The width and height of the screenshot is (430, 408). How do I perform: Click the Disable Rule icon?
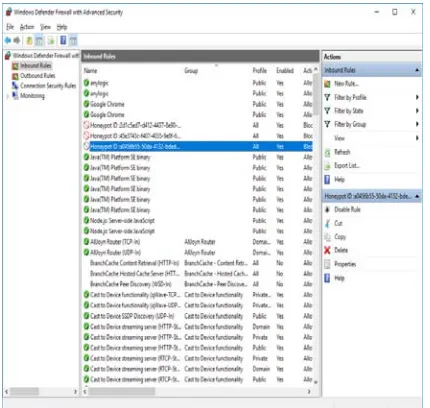click(327, 209)
